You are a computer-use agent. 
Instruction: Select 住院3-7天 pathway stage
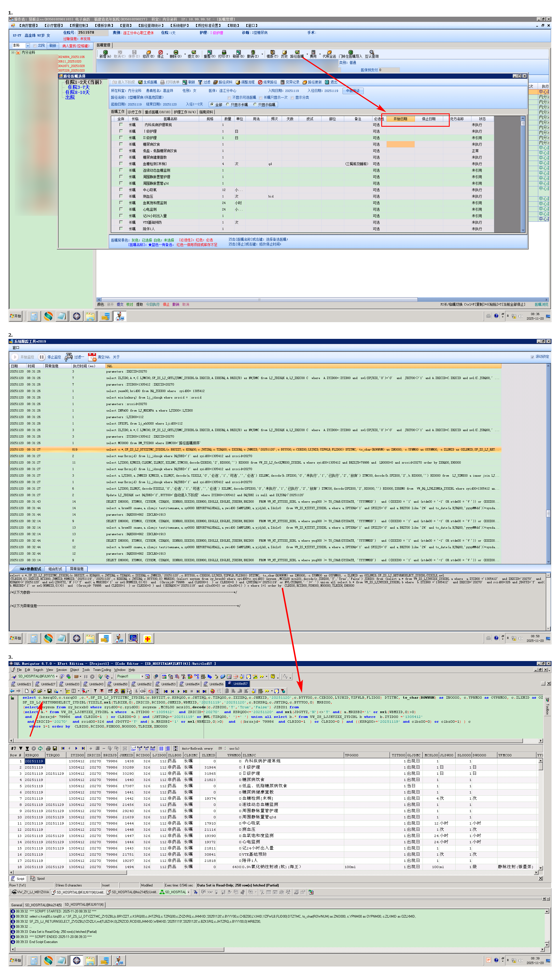(x=78, y=87)
